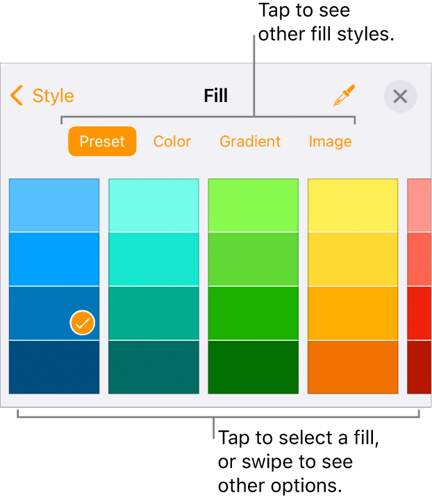Choose the darkest teal swatch

click(153, 367)
